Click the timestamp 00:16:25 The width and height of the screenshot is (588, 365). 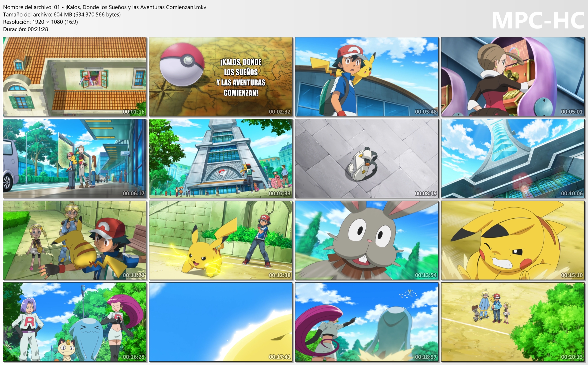coord(134,357)
